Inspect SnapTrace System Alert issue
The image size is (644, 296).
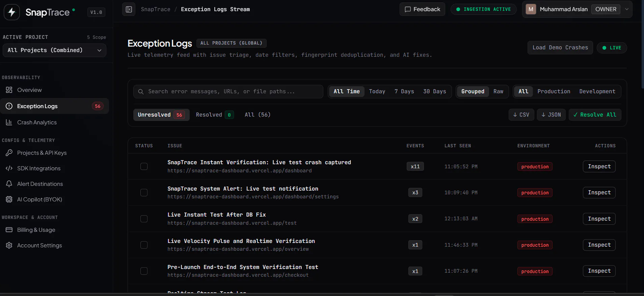pos(599,193)
